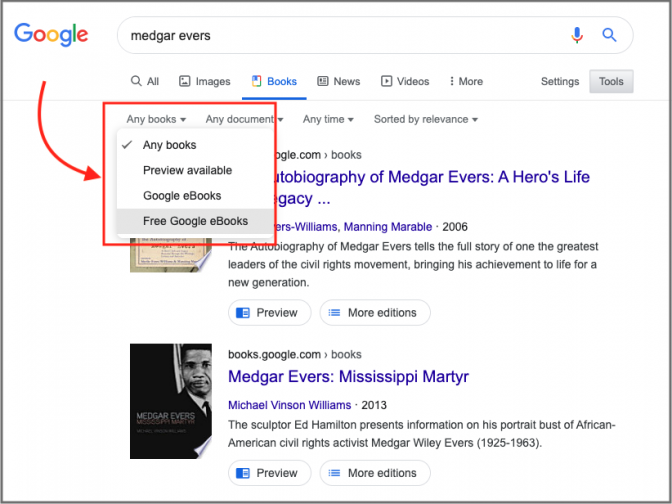
Task: Open Medgar Evers: Mississippi Martyr link
Action: (348, 377)
